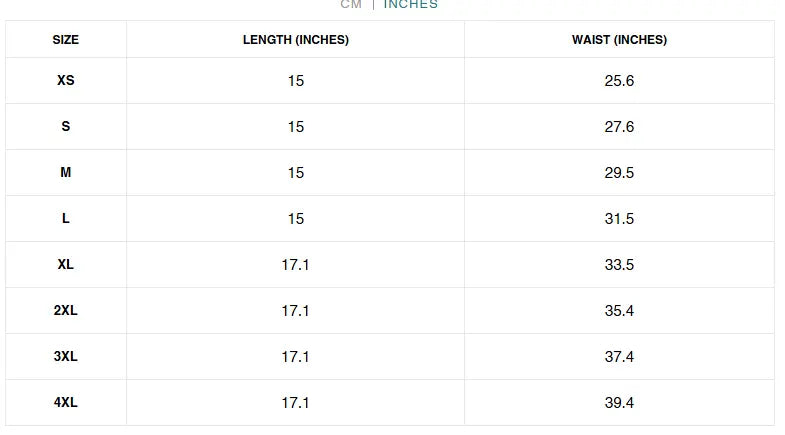
Task: Click the 35.4 waist value
Action: [619, 311]
